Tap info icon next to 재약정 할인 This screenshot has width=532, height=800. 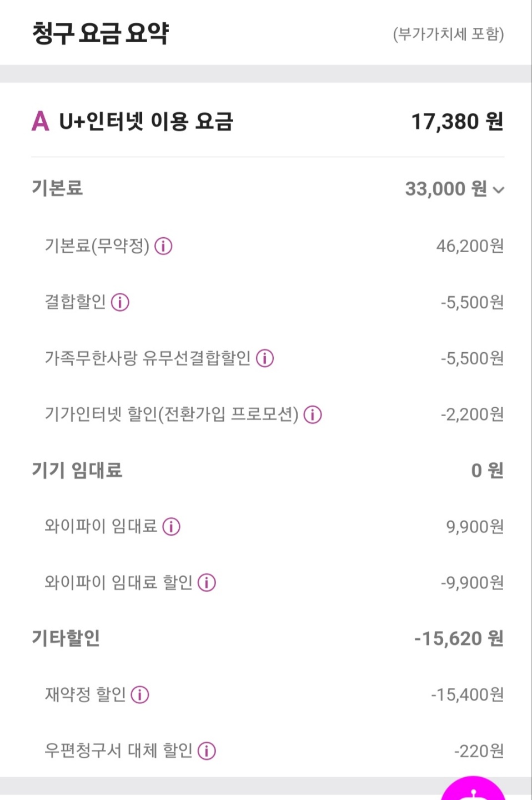tap(140, 694)
